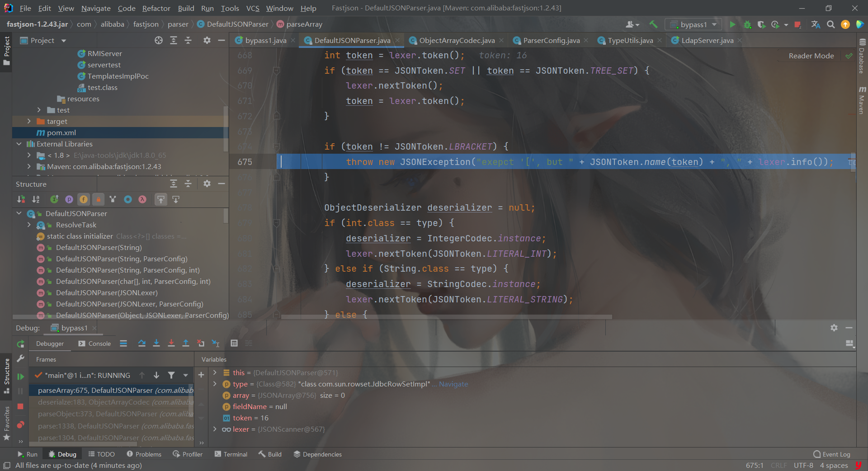This screenshot has width=868, height=471.
Task: Select the deserialze:183 ObjectArrayCodec frame
Action: tap(112, 402)
